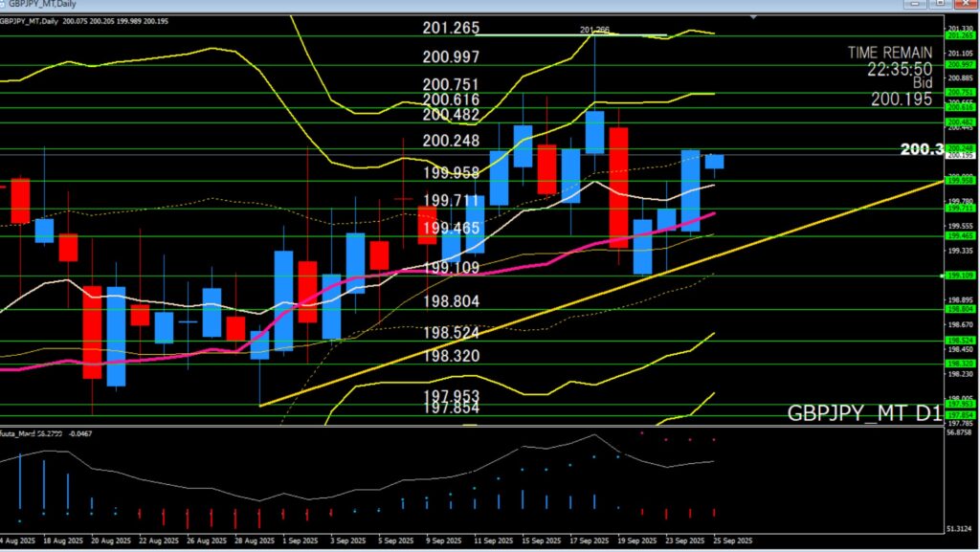Select the 19 Sep 2025 date on time axis
The width and height of the screenshot is (980, 552).
coord(635,541)
